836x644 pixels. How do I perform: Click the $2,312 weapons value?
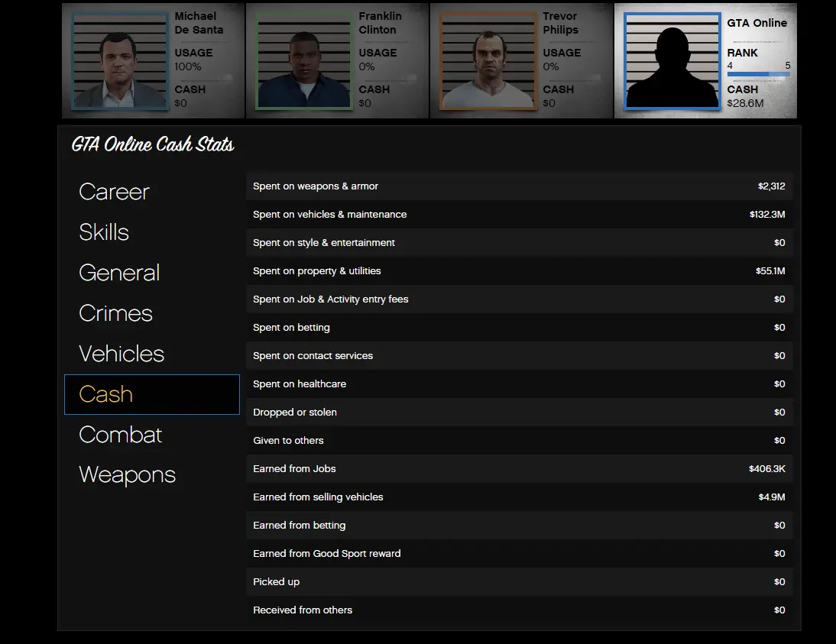coord(772,186)
